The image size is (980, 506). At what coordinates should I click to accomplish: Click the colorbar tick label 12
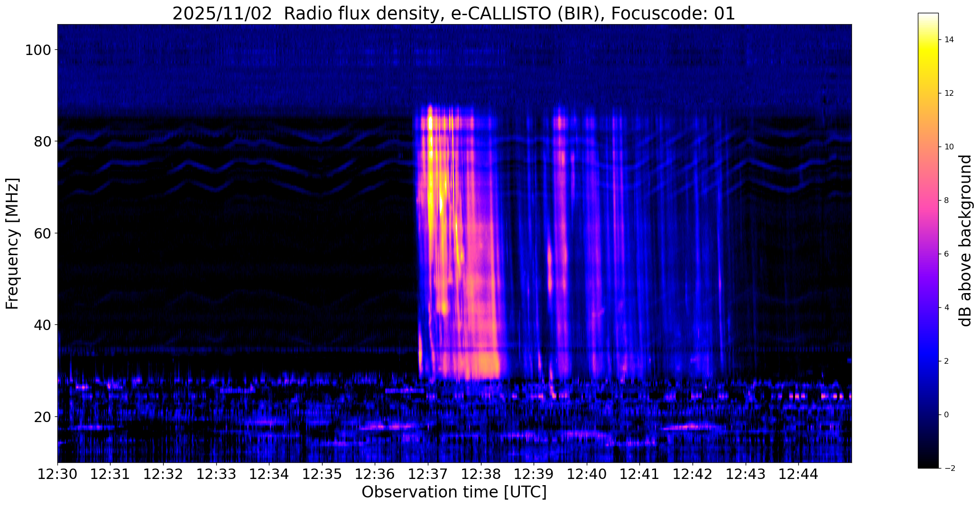click(x=949, y=93)
